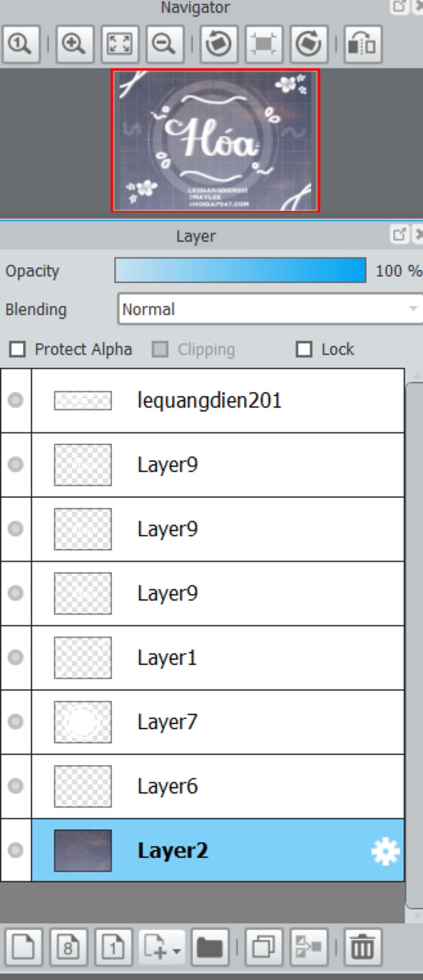The image size is (423, 980).
Task: Expand the add special layer dropdown
Action: (162, 947)
